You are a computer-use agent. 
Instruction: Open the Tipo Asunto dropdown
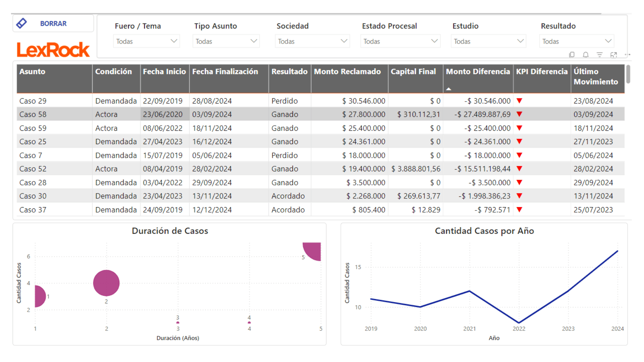click(226, 41)
